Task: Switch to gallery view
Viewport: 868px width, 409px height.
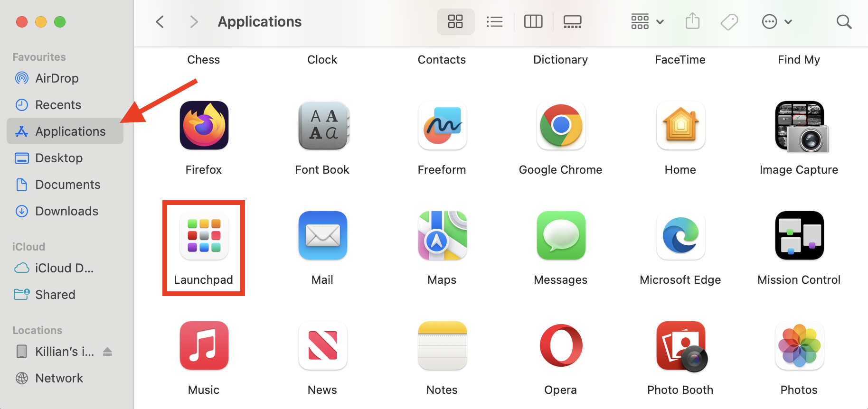Action: tap(572, 21)
